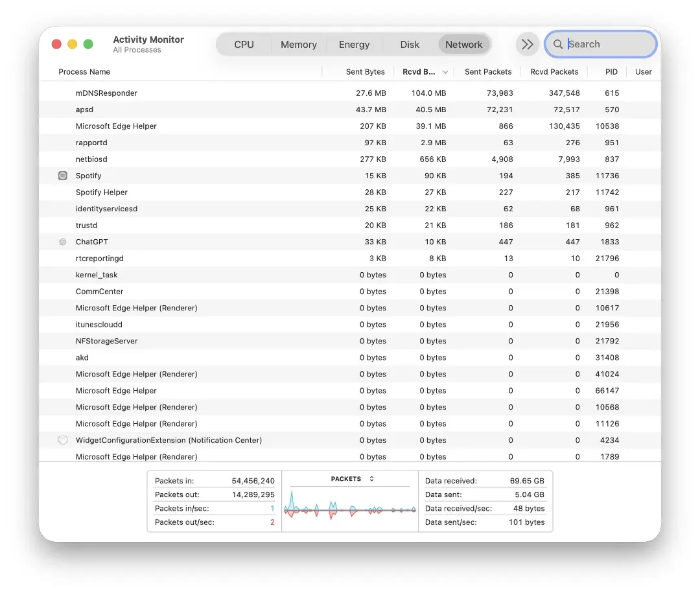The width and height of the screenshot is (700, 593).
Task: Click the Packets out value 14,289,295
Action: (x=253, y=494)
